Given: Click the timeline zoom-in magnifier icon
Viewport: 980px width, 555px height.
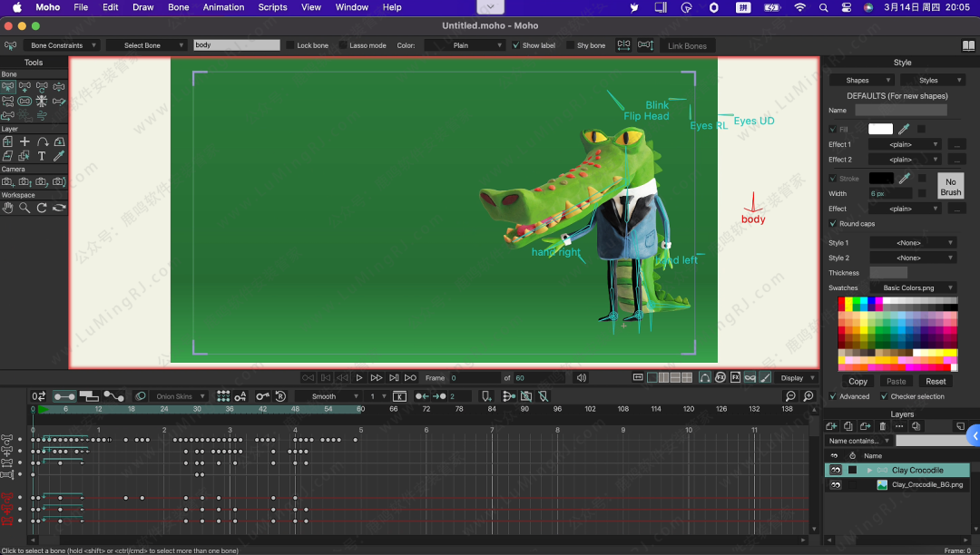Looking at the screenshot, I should pyautogui.click(x=807, y=396).
